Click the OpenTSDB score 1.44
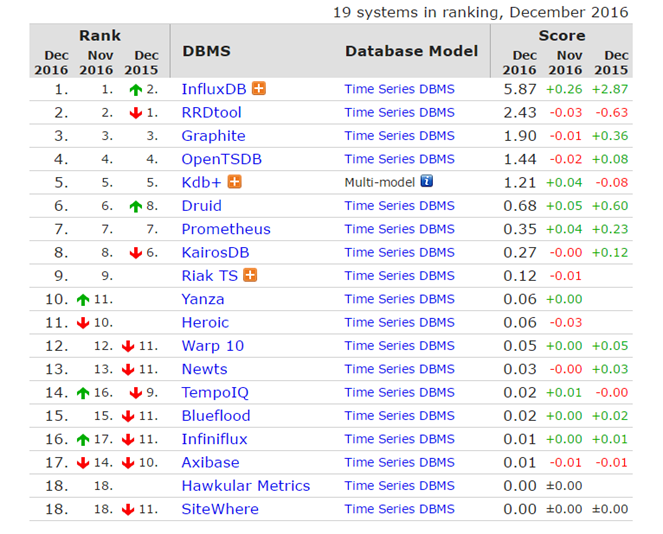The image size is (663, 534). [x=520, y=159]
